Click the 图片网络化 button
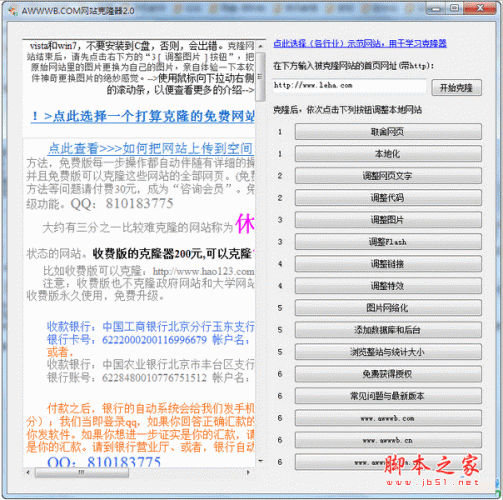This screenshot has width=503, height=500. [388, 308]
